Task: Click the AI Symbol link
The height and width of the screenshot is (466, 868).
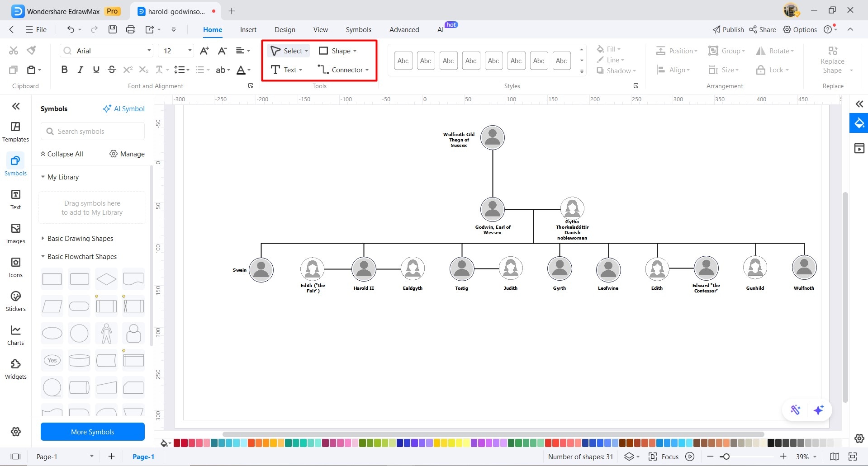Action: [x=123, y=108]
